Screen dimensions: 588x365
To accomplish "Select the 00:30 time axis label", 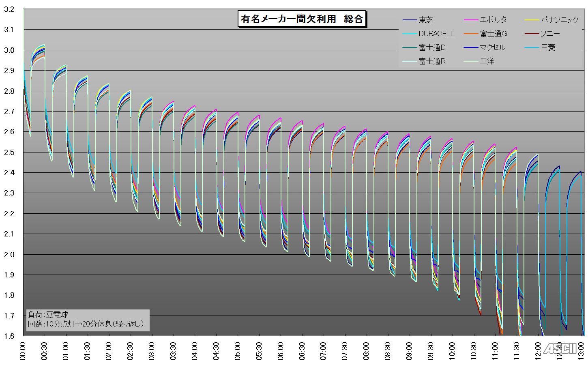I will tap(45, 351).
